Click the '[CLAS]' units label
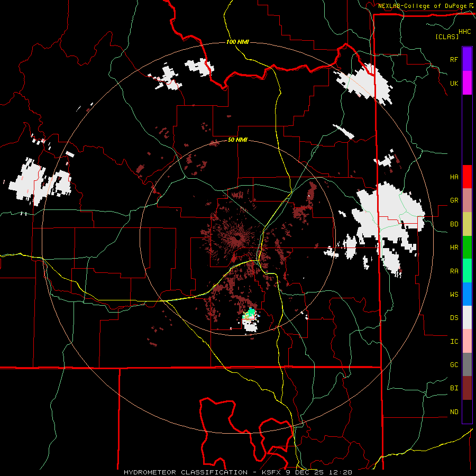The width and height of the screenshot is (476, 476). coord(447,37)
